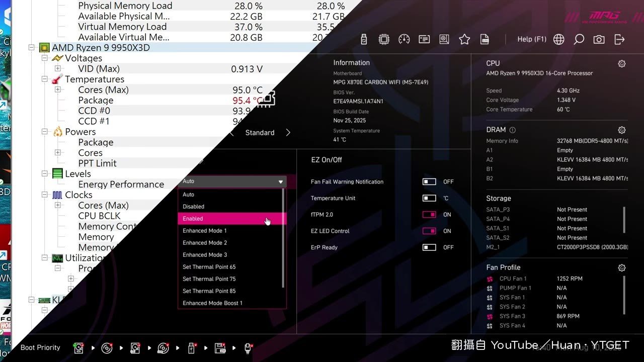Select the first hard disk boot priority icon
The image size is (644, 362).
point(78,348)
